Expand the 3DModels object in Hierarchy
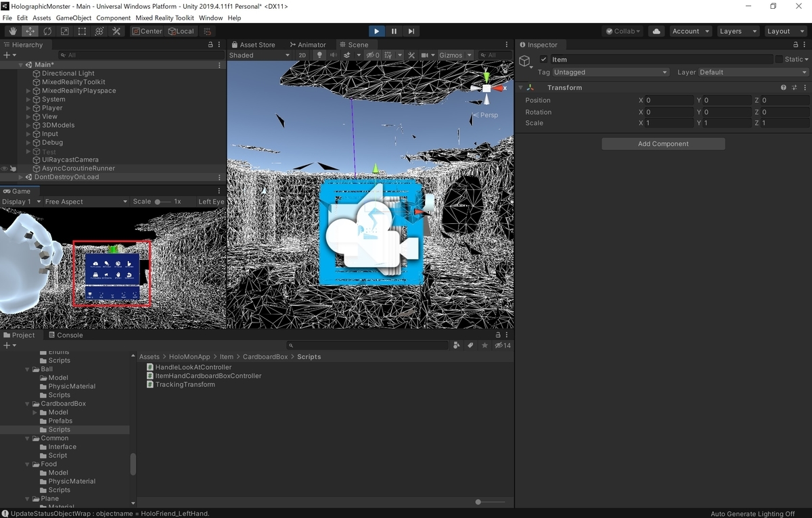 (28, 125)
